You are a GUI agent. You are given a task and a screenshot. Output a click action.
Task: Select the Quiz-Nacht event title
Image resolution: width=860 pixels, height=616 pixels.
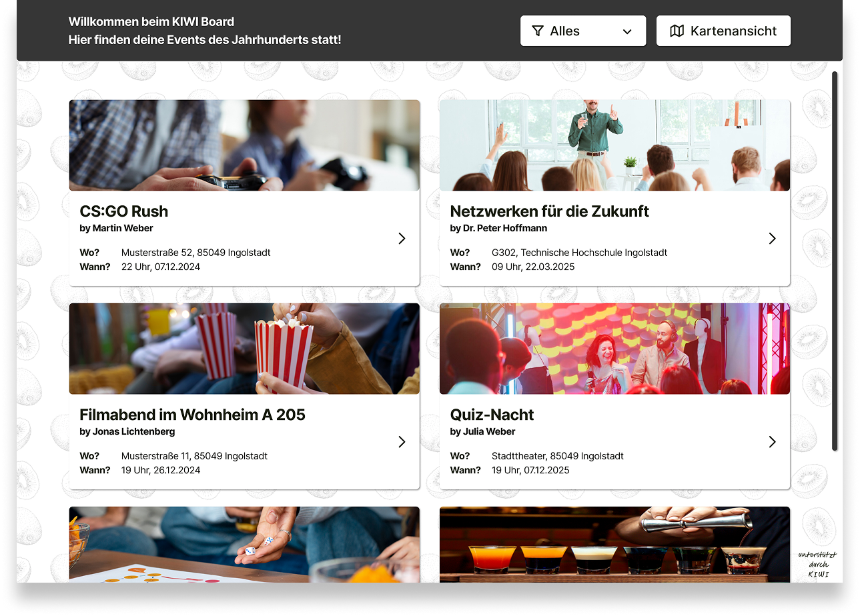(492, 415)
